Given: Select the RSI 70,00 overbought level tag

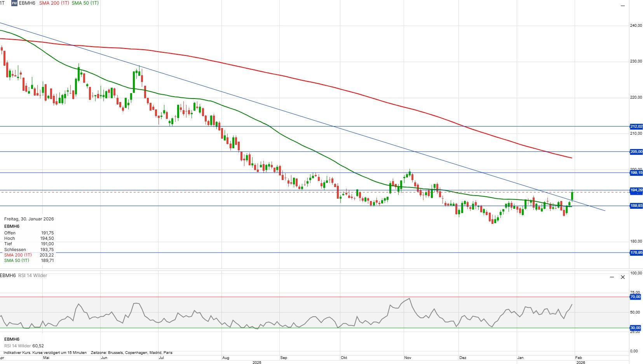Looking at the screenshot, I should click(635, 297).
